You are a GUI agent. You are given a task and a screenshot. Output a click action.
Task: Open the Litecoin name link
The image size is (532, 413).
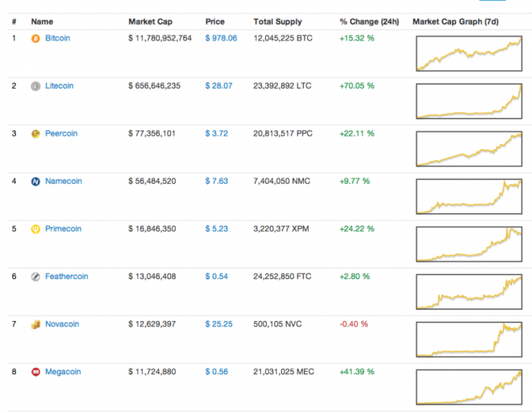pyautogui.click(x=59, y=86)
